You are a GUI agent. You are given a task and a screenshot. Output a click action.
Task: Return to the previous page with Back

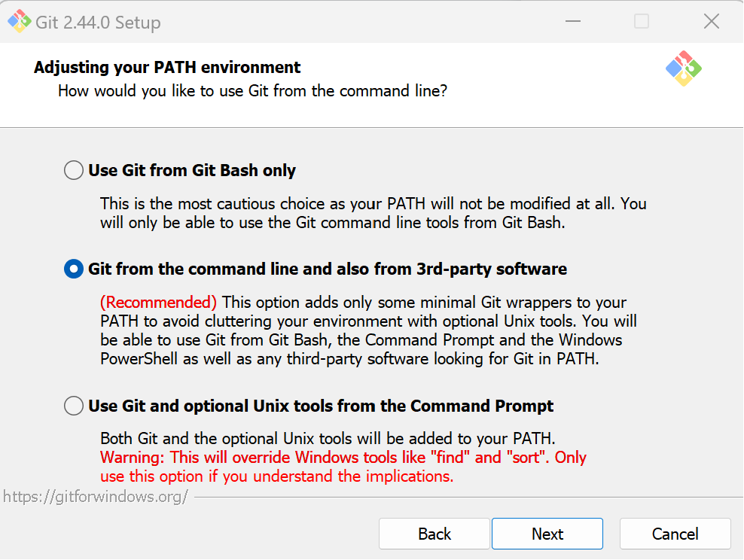tap(435, 534)
